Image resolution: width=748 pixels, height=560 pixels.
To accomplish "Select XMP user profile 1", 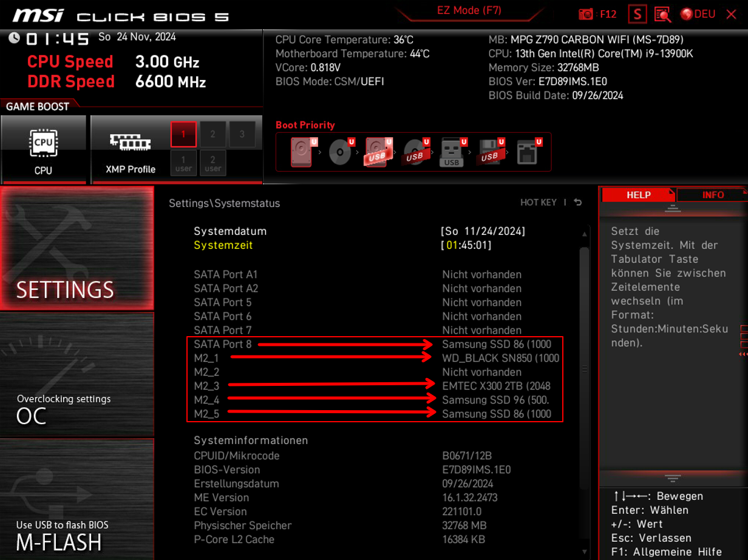I will [x=183, y=163].
